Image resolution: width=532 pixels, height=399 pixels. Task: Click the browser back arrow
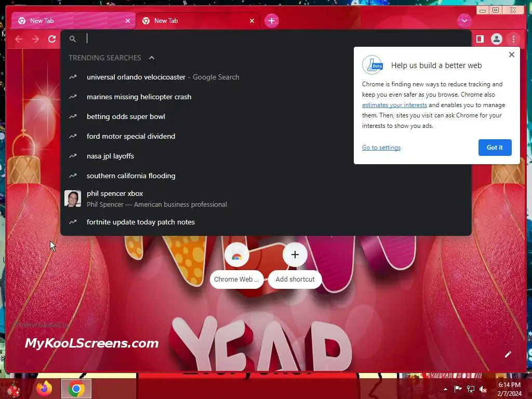pos(19,39)
